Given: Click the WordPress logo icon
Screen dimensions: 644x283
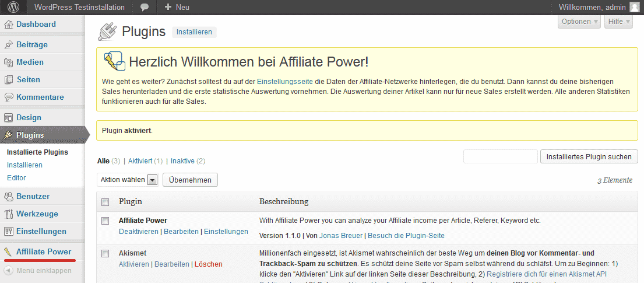Looking at the screenshot, I should click(13, 7).
